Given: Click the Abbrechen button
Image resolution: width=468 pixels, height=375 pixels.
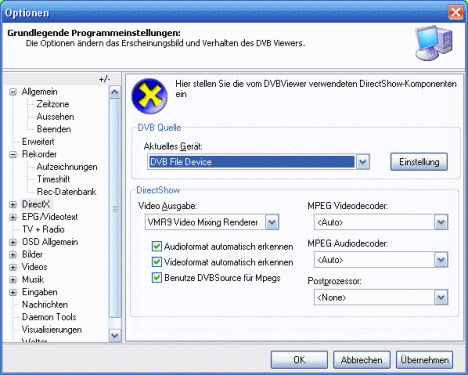Looking at the screenshot, I should click(x=362, y=360).
